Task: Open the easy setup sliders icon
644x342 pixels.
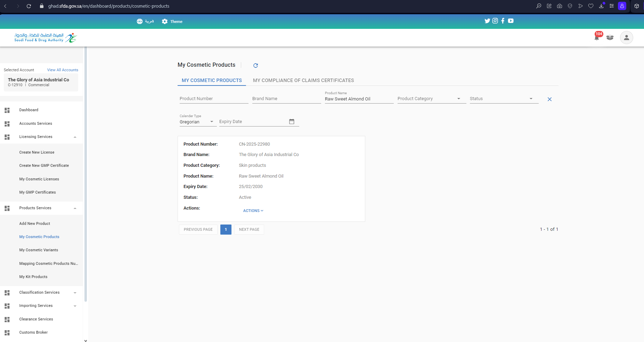Action: click(612, 6)
